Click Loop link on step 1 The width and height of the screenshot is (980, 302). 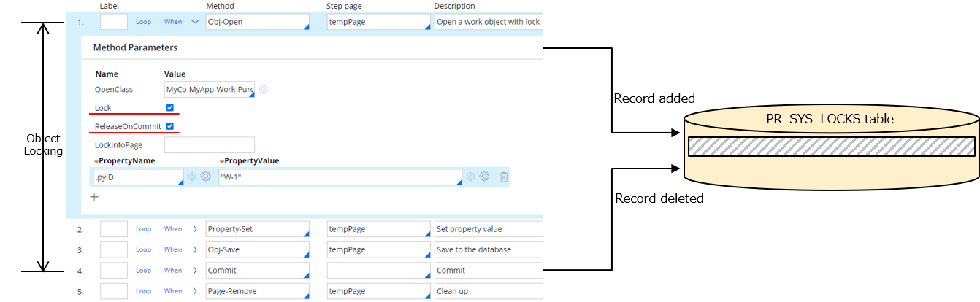coord(143,22)
